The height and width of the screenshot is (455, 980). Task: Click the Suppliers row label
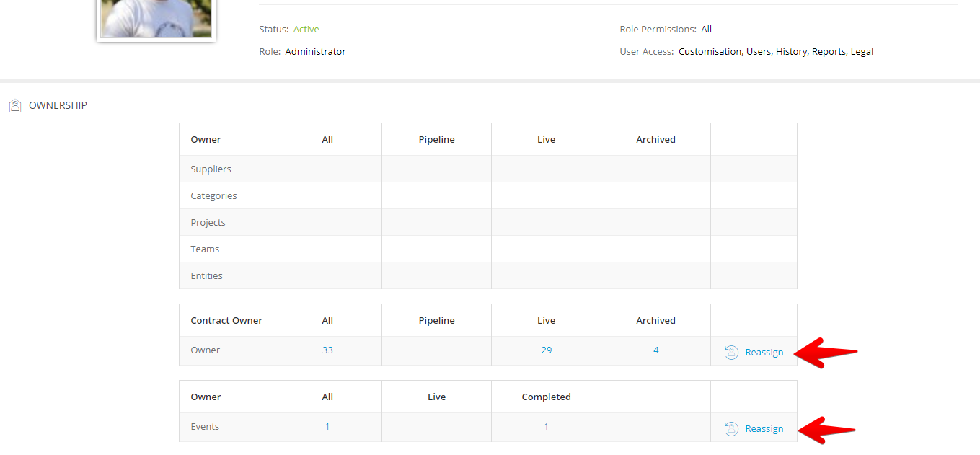pyautogui.click(x=211, y=169)
